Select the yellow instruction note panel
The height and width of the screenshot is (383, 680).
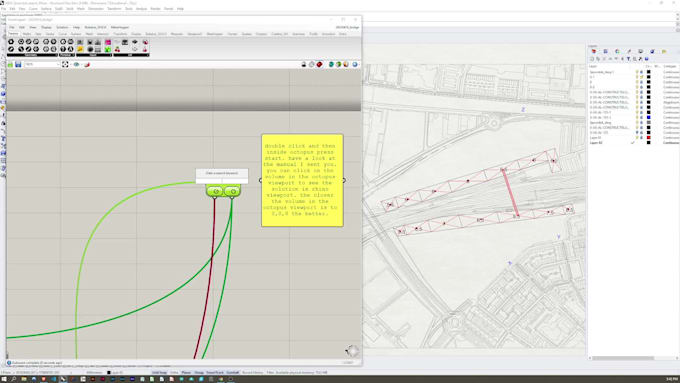(302, 180)
